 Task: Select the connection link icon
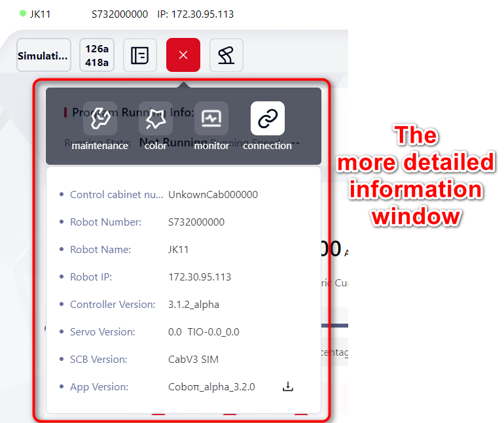click(267, 119)
